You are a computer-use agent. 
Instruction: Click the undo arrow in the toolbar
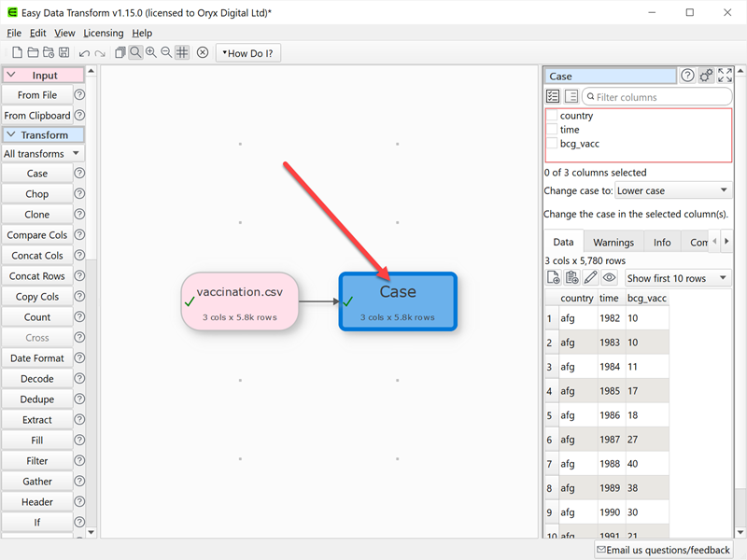pos(84,53)
